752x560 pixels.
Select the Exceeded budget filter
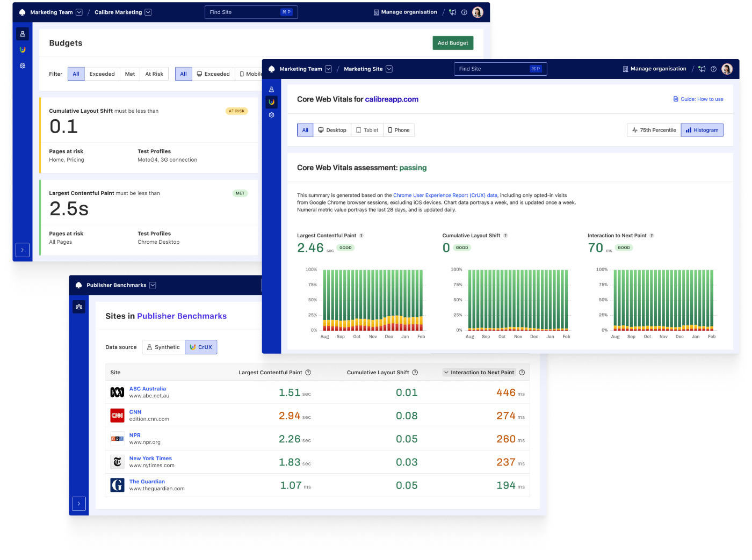pyautogui.click(x=102, y=74)
